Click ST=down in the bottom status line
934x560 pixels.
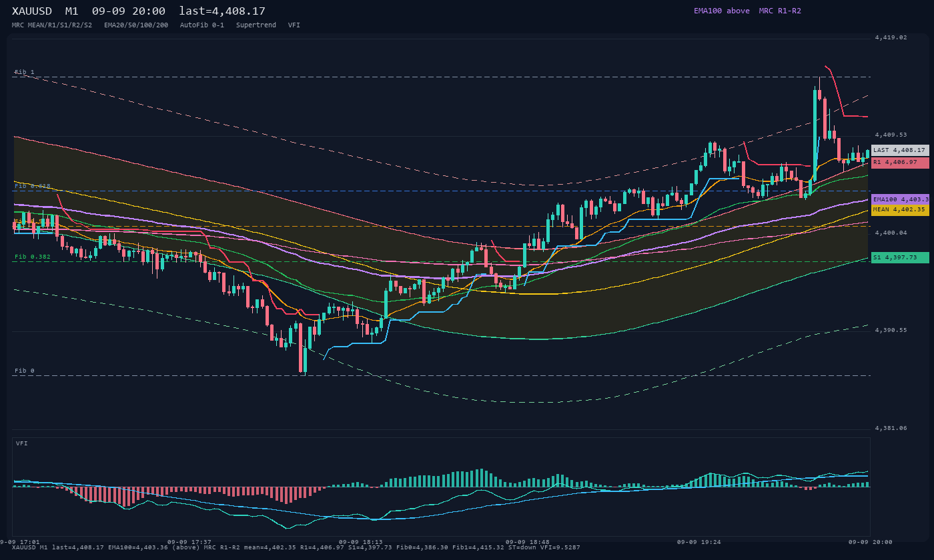click(x=522, y=547)
